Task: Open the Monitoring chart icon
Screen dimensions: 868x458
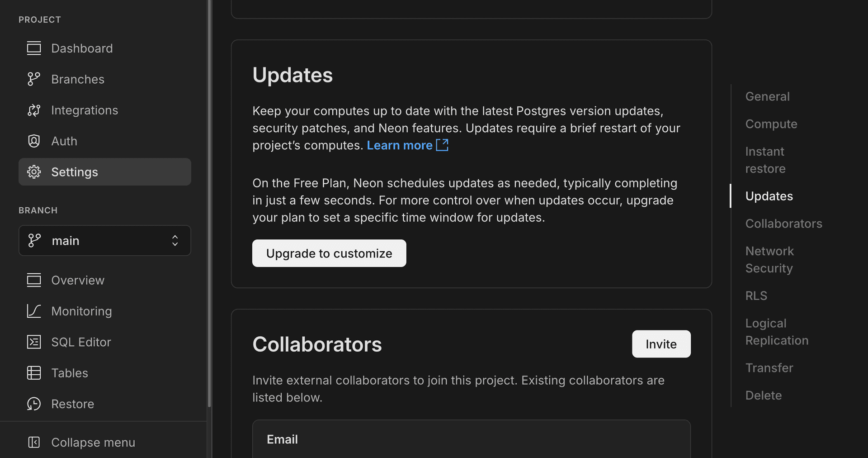Action: click(x=34, y=311)
